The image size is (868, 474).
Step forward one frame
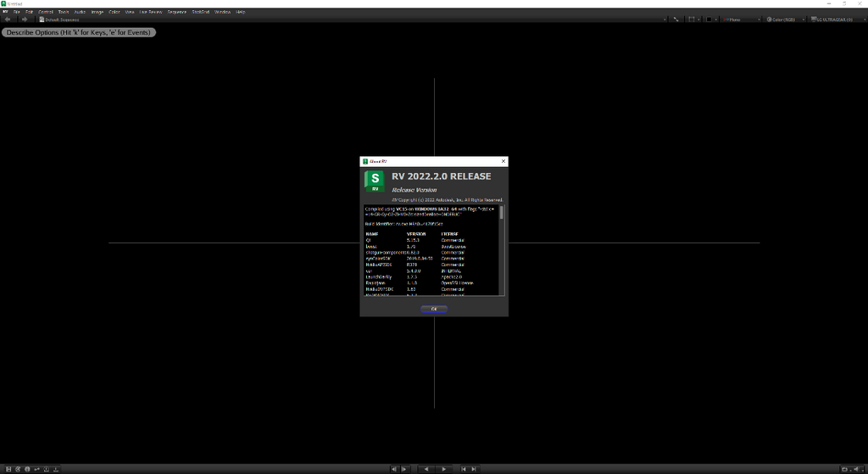(404, 469)
